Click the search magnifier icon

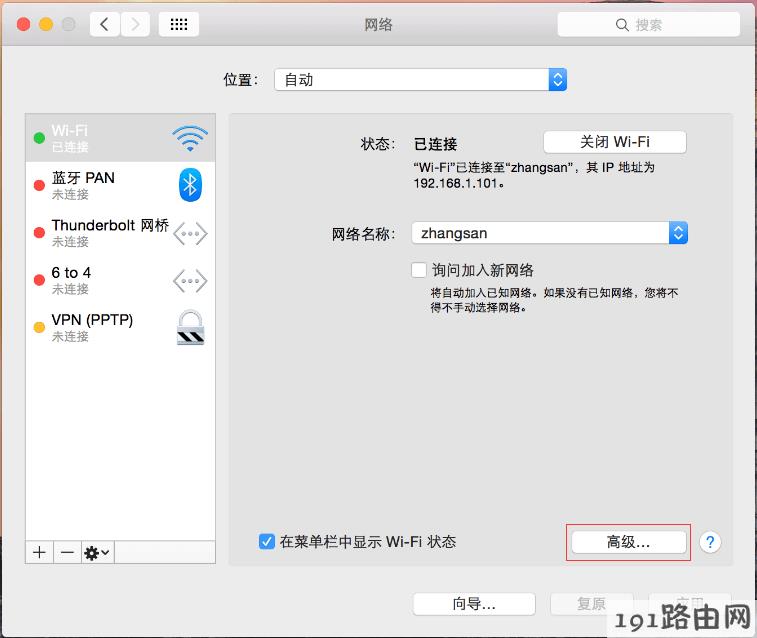click(622, 25)
